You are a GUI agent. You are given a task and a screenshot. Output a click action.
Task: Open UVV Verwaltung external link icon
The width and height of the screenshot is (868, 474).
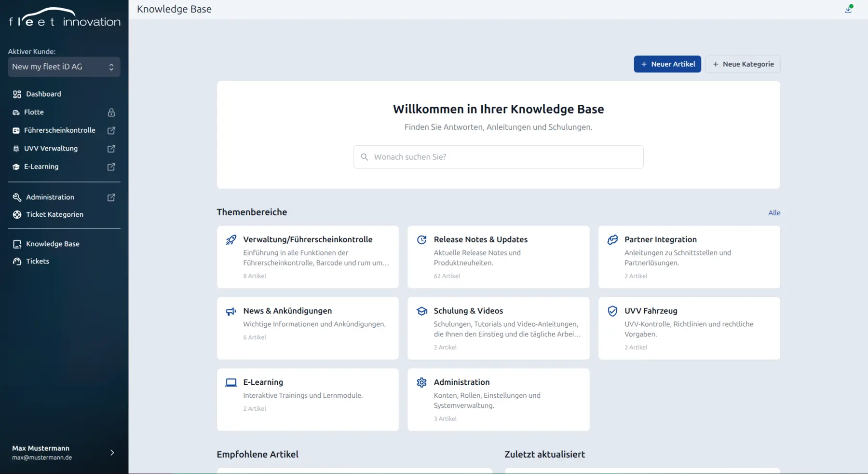(111, 149)
